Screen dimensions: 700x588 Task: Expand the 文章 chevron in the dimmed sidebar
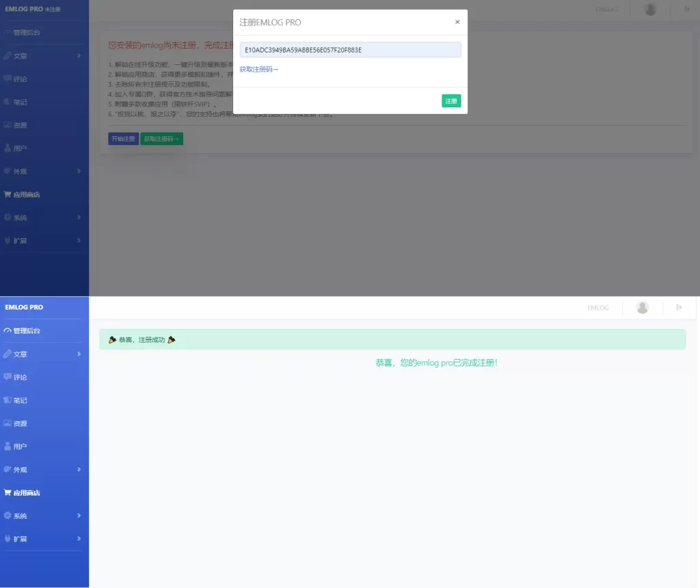[79, 56]
